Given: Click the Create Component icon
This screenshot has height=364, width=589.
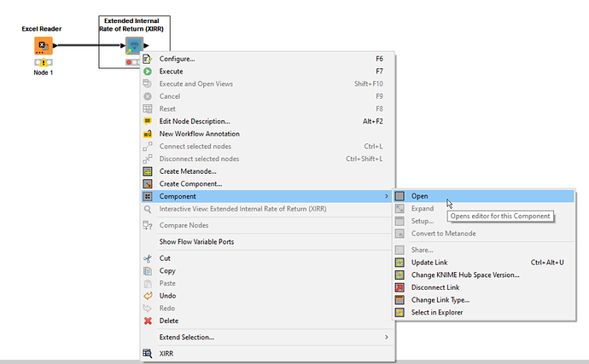Looking at the screenshot, I should click(148, 184).
